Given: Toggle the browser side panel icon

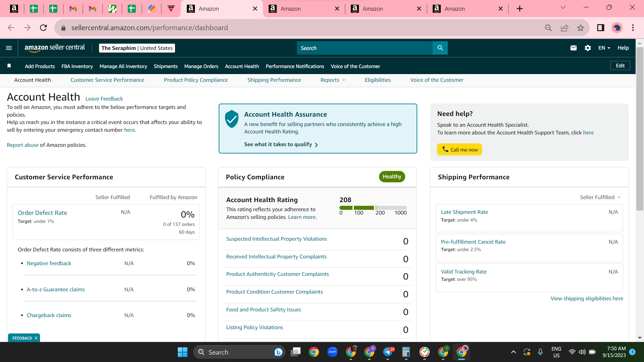Looking at the screenshot, I should point(601,28).
